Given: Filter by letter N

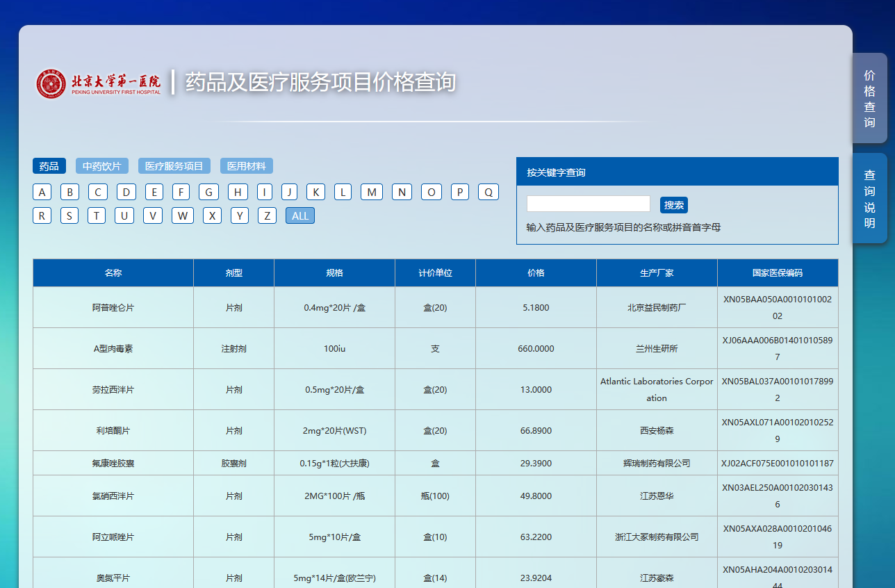Looking at the screenshot, I should point(402,193).
